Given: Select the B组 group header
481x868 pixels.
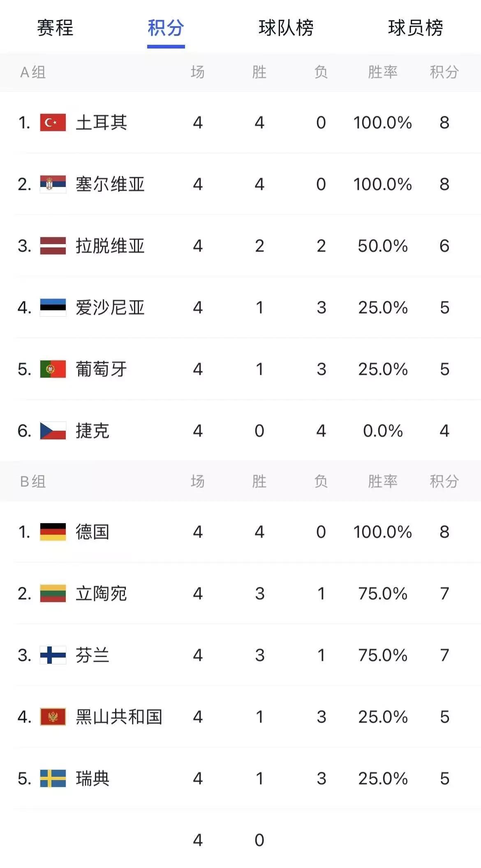Looking at the screenshot, I should tap(33, 481).
